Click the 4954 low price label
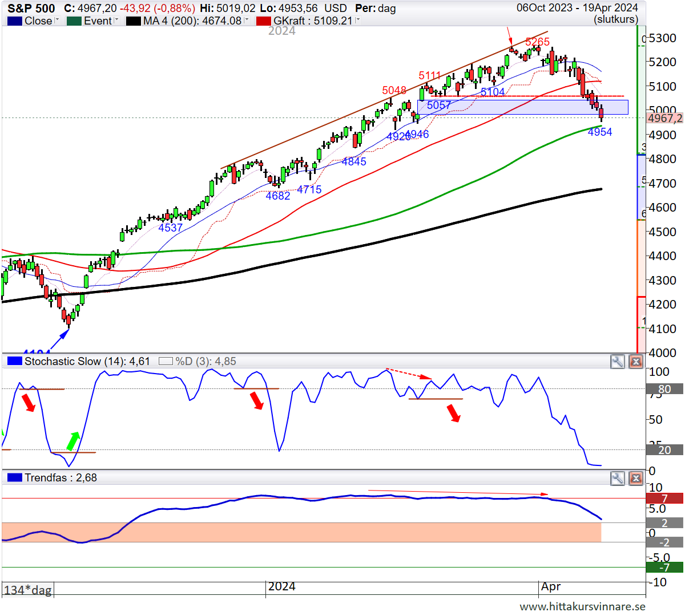The image size is (685, 616). tap(600, 132)
